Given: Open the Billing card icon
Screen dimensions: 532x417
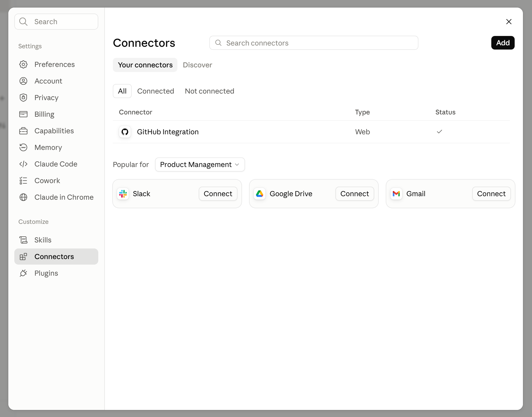Looking at the screenshot, I should [23, 114].
